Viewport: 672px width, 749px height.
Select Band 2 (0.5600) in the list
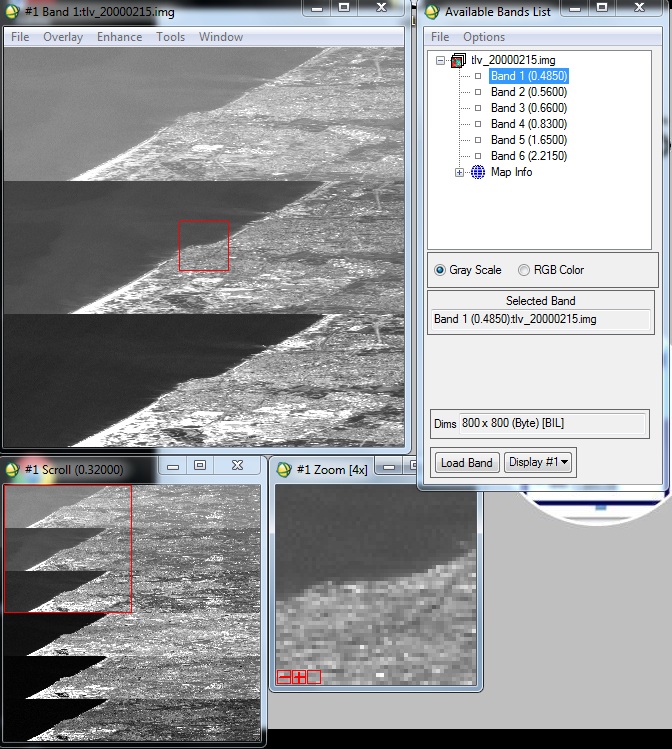(x=529, y=92)
